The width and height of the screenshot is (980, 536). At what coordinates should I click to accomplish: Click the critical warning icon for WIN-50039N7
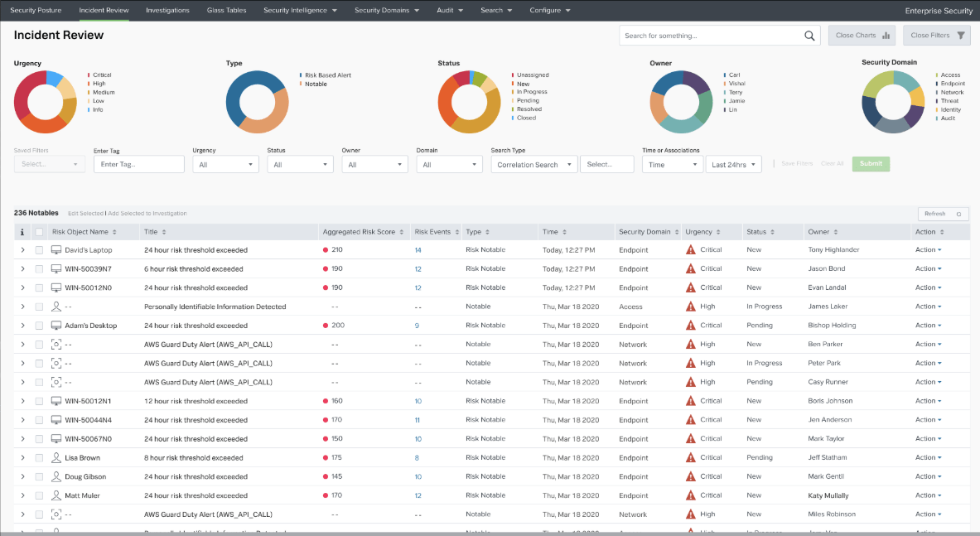(690, 268)
